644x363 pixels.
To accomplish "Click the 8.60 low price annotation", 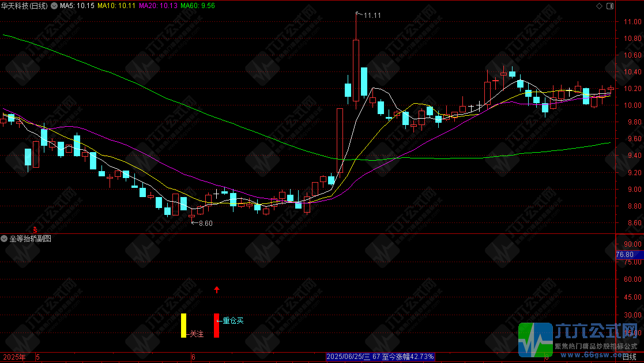I will coord(206,224).
